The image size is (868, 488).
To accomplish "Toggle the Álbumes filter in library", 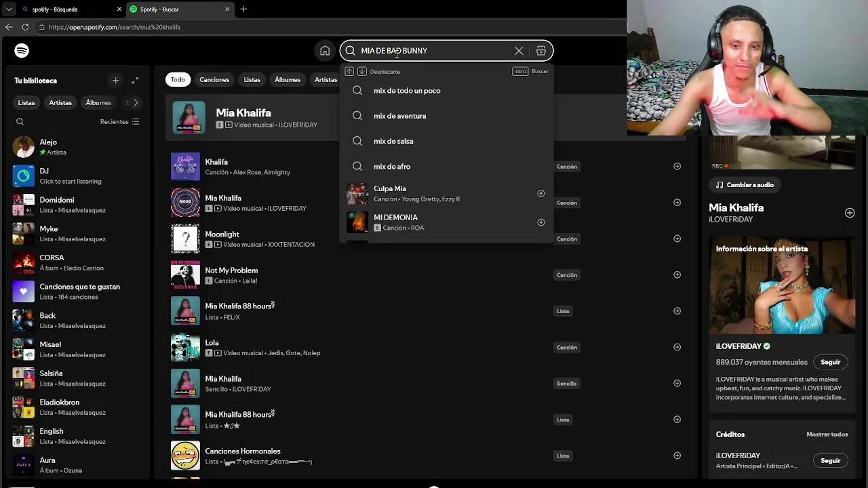I will click(x=98, y=103).
